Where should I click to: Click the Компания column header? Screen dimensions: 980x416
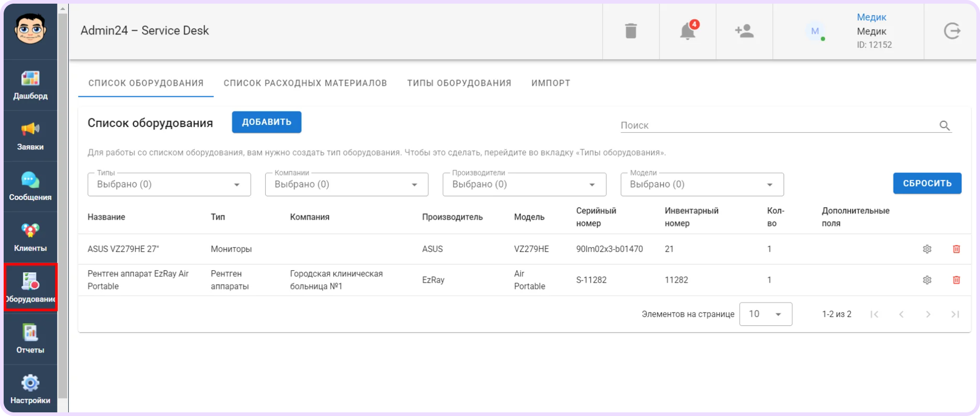click(309, 217)
